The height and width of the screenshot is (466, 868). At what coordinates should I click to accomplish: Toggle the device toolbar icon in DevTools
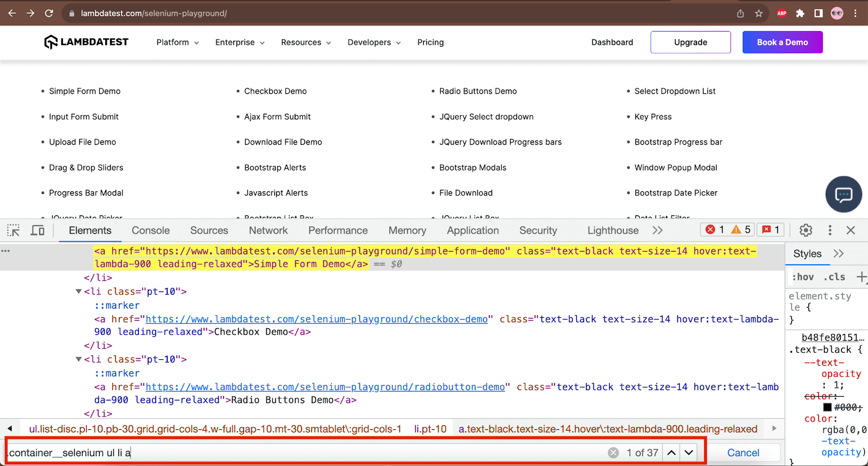click(x=37, y=230)
